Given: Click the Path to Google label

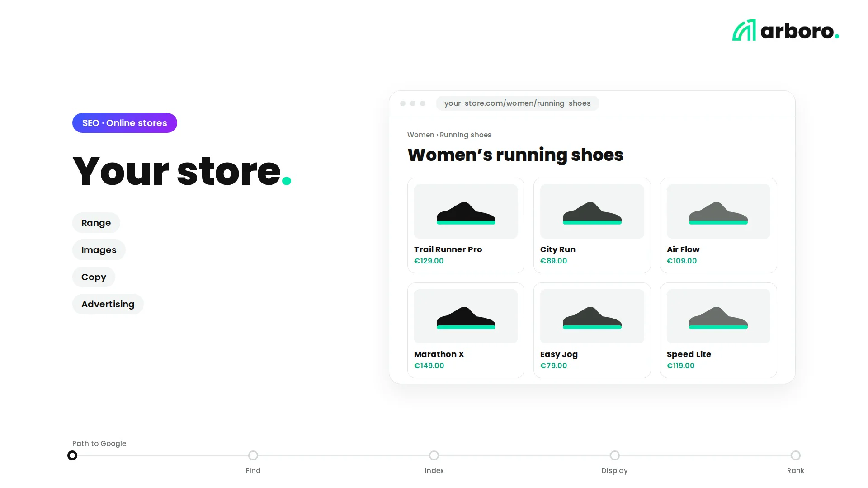Looking at the screenshot, I should click(x=99, y=444).
